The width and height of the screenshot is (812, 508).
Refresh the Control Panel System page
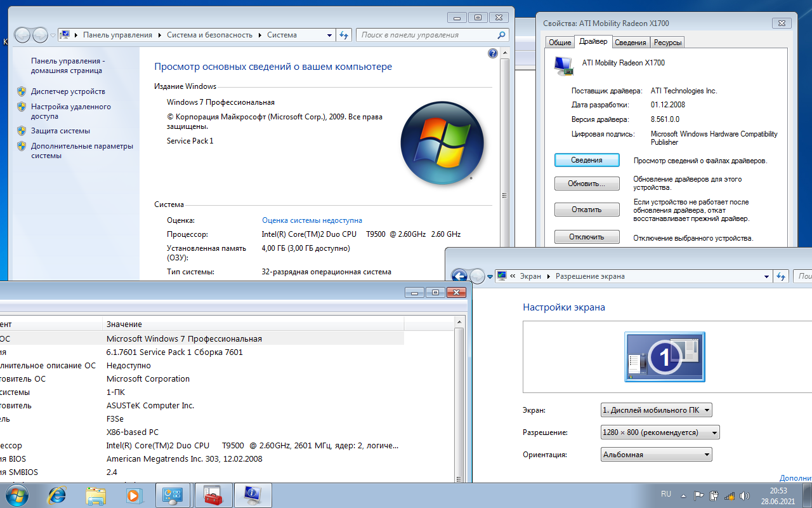coord(344,35)
